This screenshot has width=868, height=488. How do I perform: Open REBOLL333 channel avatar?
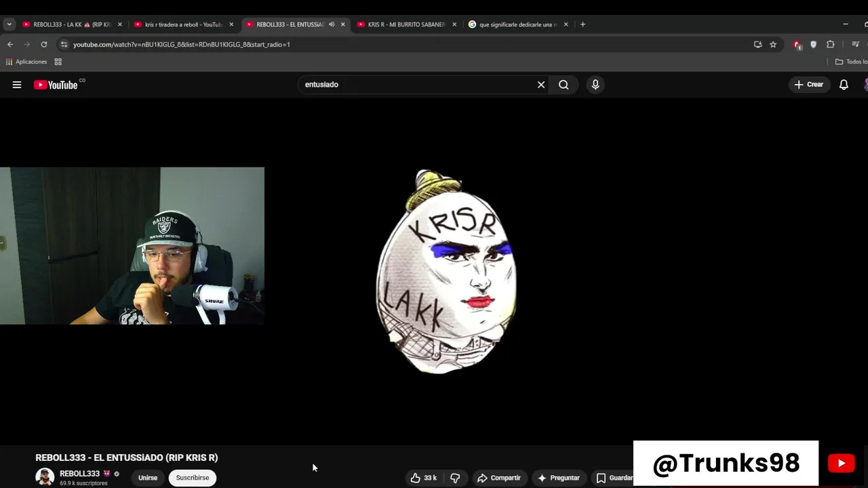tap(45, 477)
